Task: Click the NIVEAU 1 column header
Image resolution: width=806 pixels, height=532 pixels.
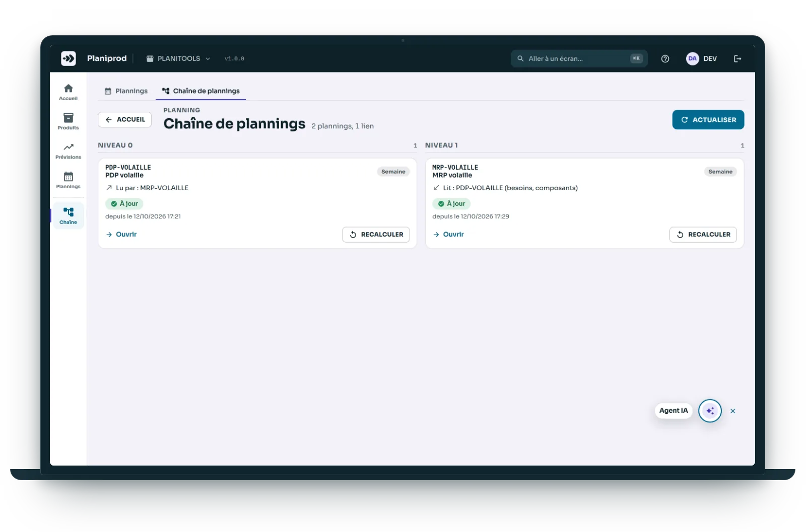Action: pyautogui.click(x=441, y=145)
